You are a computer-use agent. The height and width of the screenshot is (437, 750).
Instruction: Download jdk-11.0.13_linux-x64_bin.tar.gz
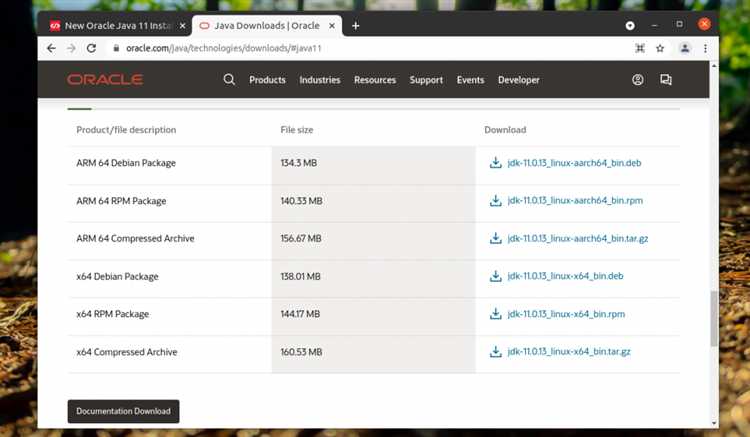coord(569,352)
